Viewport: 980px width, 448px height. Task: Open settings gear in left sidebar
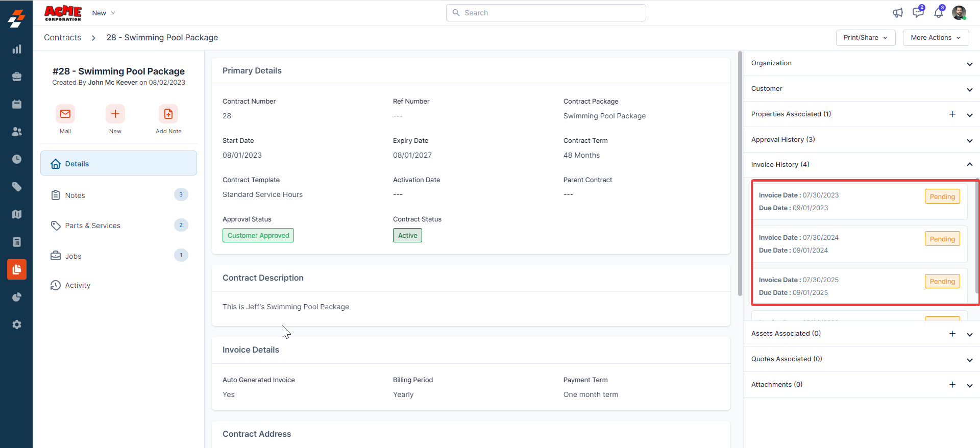click(x=17, y=325)
